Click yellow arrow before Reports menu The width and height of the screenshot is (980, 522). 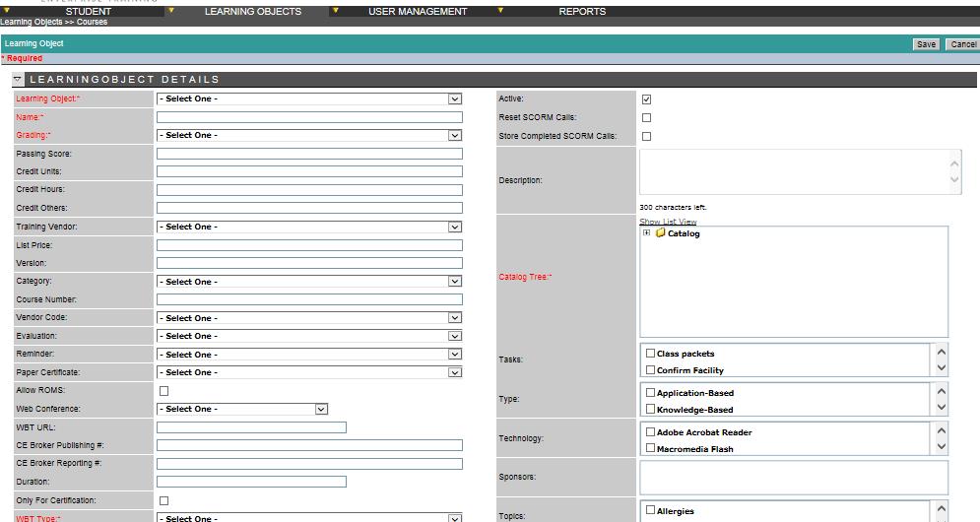pos(500,11)
